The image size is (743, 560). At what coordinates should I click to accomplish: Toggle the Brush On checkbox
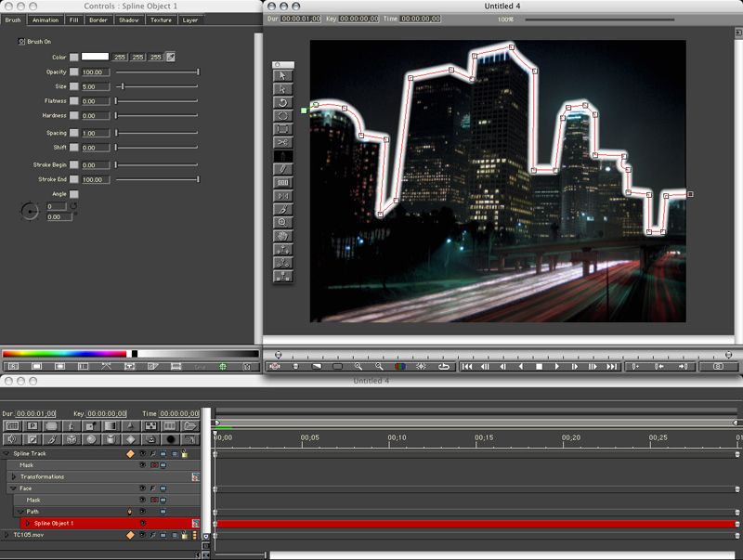pyautogui.click(x=21, y=42)
